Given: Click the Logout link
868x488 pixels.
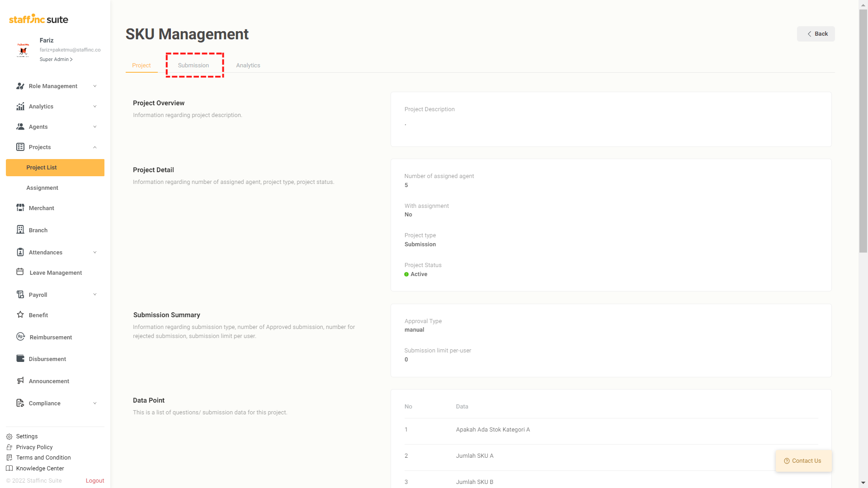Looking at the screenshot, I should (95, 481).
